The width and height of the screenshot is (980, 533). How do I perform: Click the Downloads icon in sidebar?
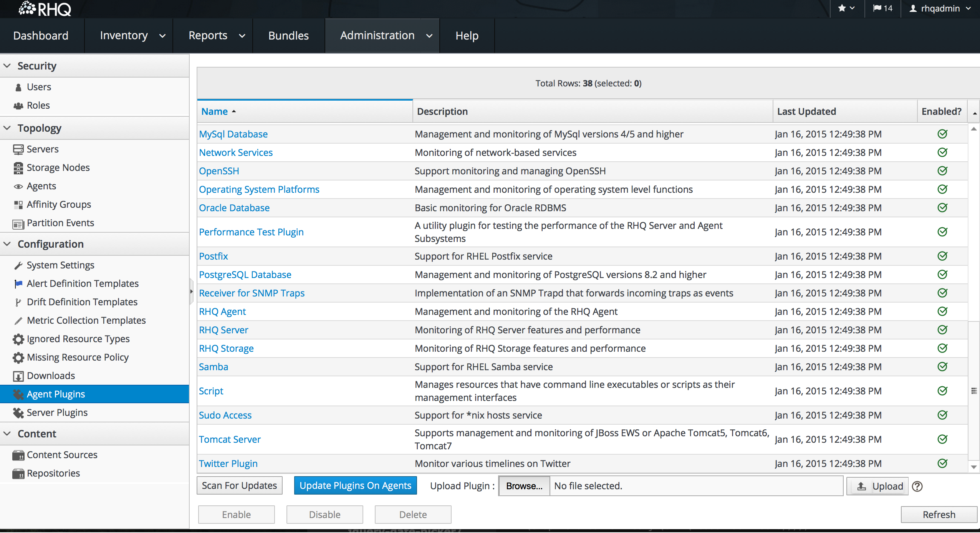pyautogui.click(x=18, y=376)
